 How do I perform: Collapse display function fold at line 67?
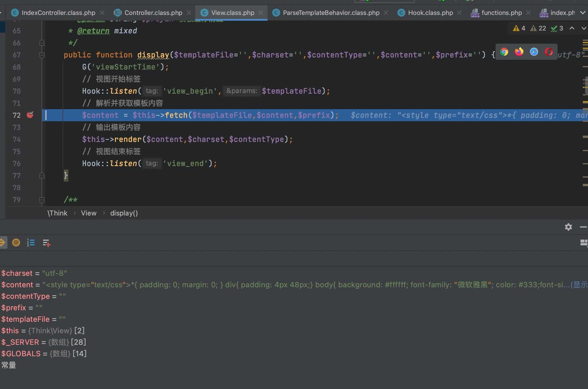pos(42,55)
